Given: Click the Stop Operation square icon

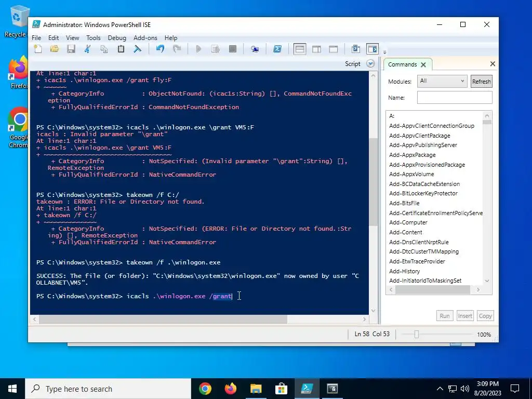Looking at the screenshot, I should [232, 49].
